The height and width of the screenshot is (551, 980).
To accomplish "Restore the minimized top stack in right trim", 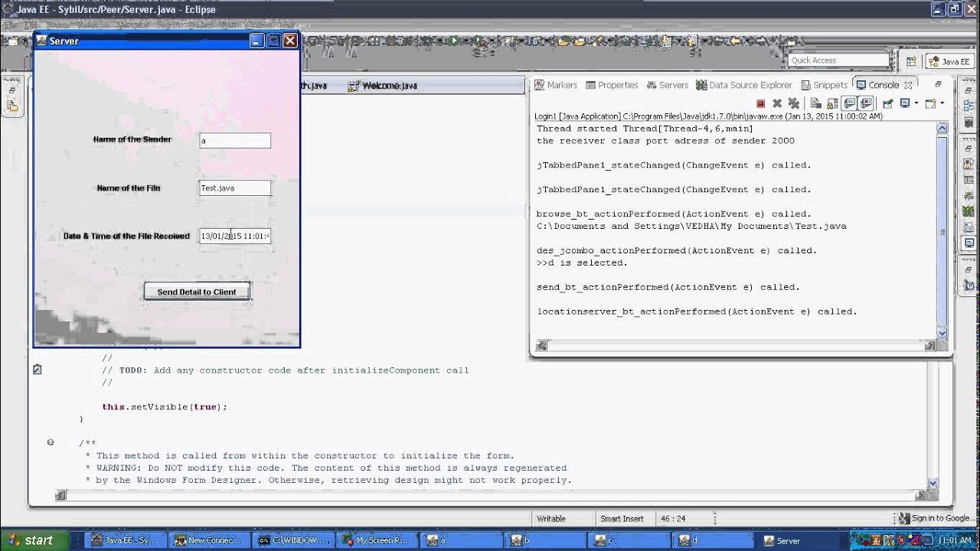I will [x=969, y=90].
